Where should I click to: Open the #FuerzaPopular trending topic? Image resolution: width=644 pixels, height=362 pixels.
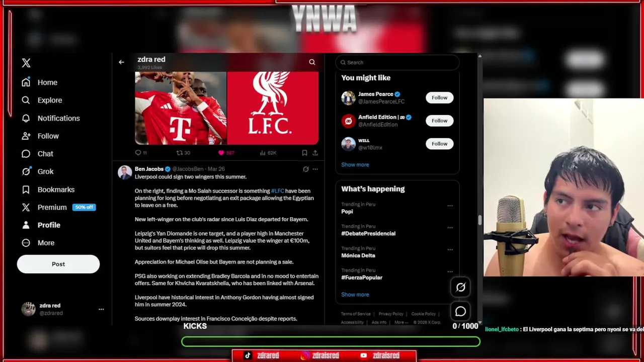point(362,278)
